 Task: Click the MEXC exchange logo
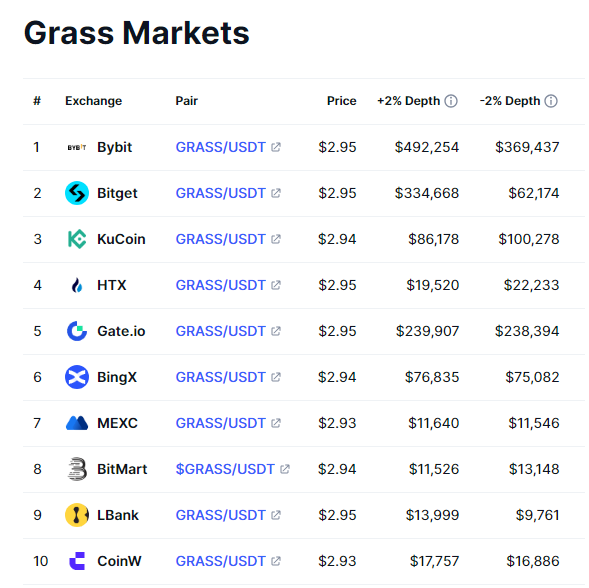pos(77,423)
